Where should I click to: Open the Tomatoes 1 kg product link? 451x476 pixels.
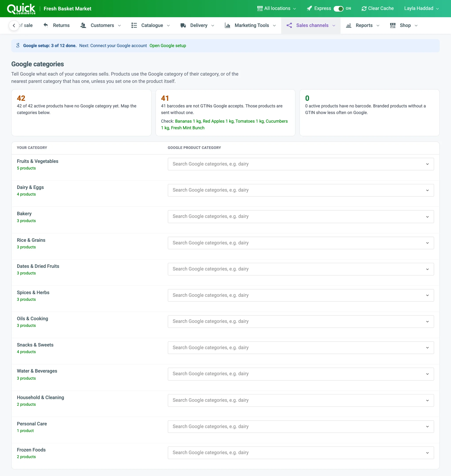(250, 121)
